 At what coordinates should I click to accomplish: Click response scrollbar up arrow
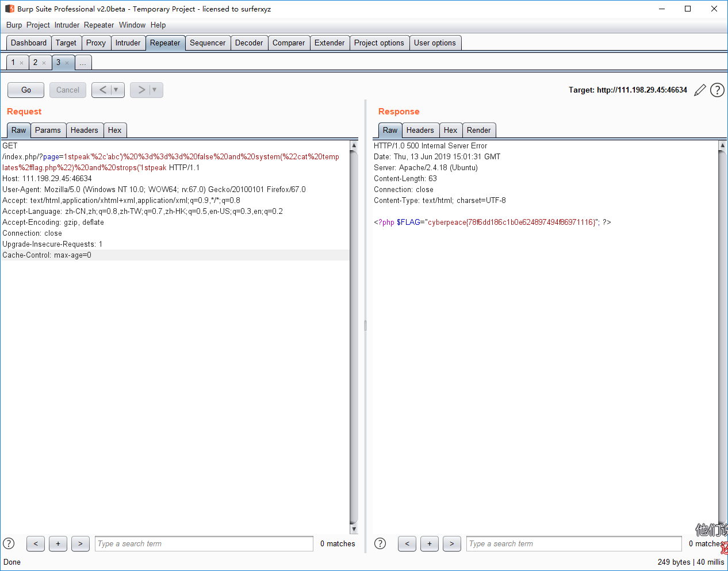(723, 145)
